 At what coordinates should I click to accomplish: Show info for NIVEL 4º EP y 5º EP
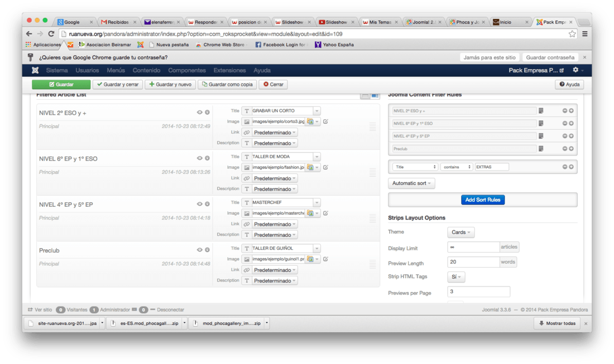pyautogui.click(x=207, y=203)
